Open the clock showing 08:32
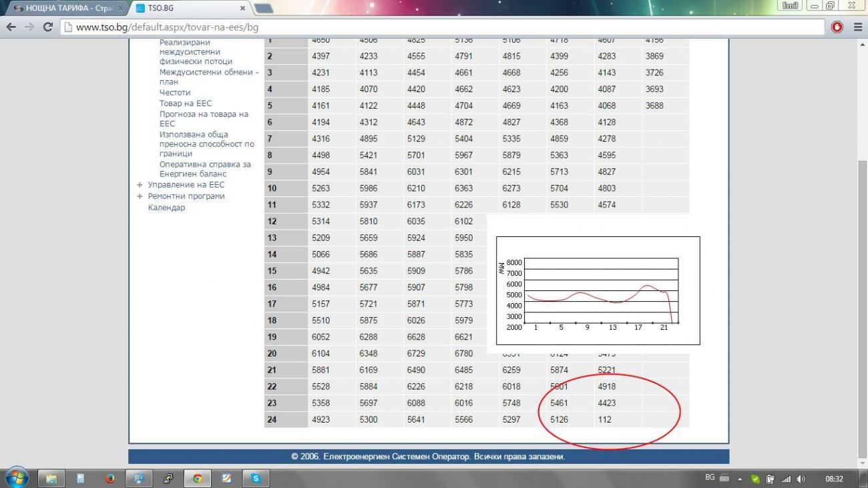Screen dimensions: 868x488 pos(835,479)
